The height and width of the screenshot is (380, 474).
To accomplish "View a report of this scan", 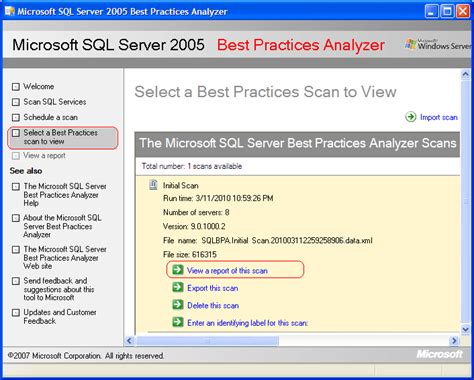I will coord(227,270).
